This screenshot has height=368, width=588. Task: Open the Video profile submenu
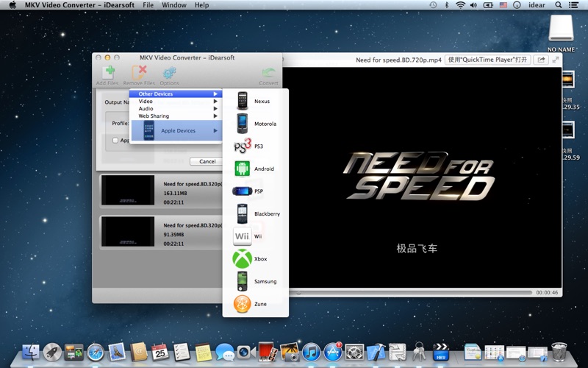[176, 102]
